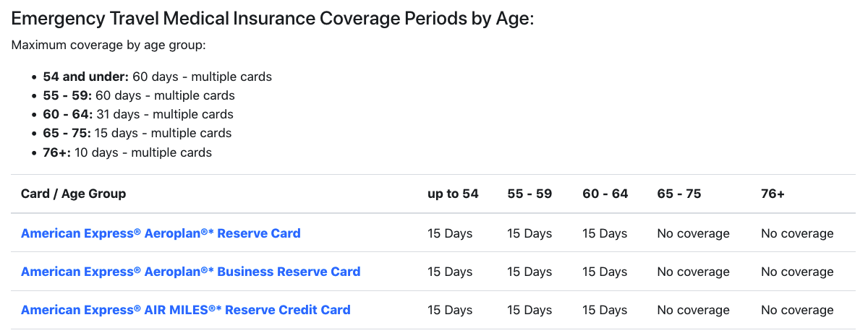Click 'Maximum coverage by age group' text
The height and width of the screenshot is (333, 868).
[x=109, y=46]
